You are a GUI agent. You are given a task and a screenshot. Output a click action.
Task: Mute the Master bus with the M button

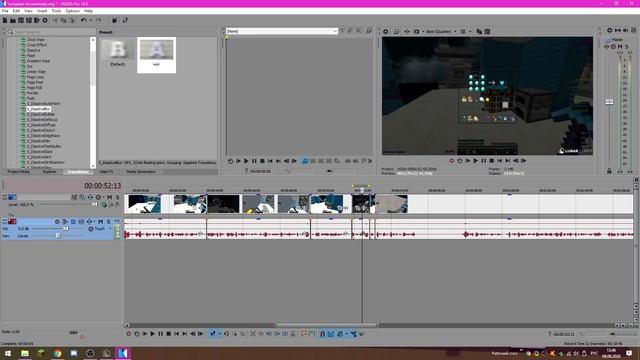(620, 47)
